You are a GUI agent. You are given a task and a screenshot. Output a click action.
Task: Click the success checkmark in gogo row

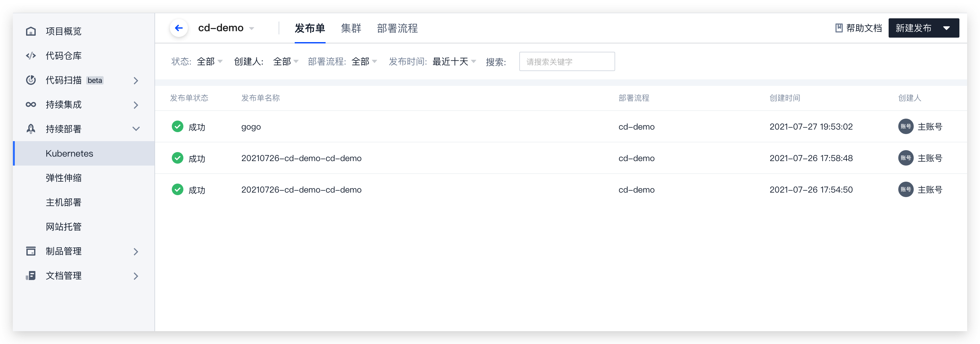coord(177,127)
